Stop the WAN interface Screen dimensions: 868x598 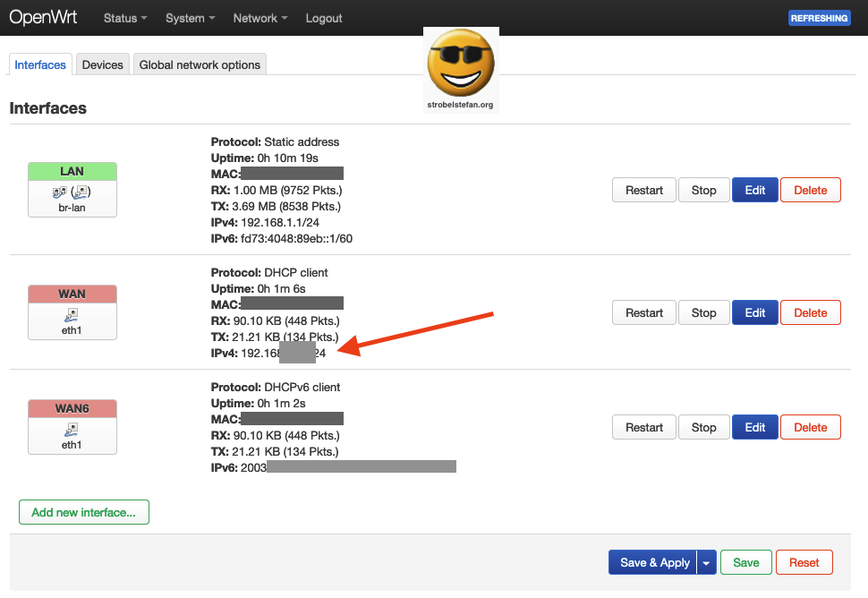[703, 312]
